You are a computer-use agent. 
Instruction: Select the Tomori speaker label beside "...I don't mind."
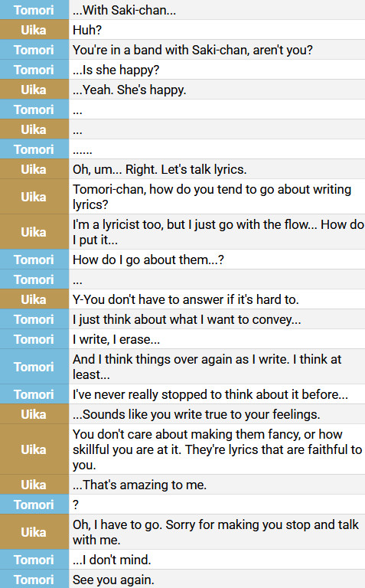[34, 560]
